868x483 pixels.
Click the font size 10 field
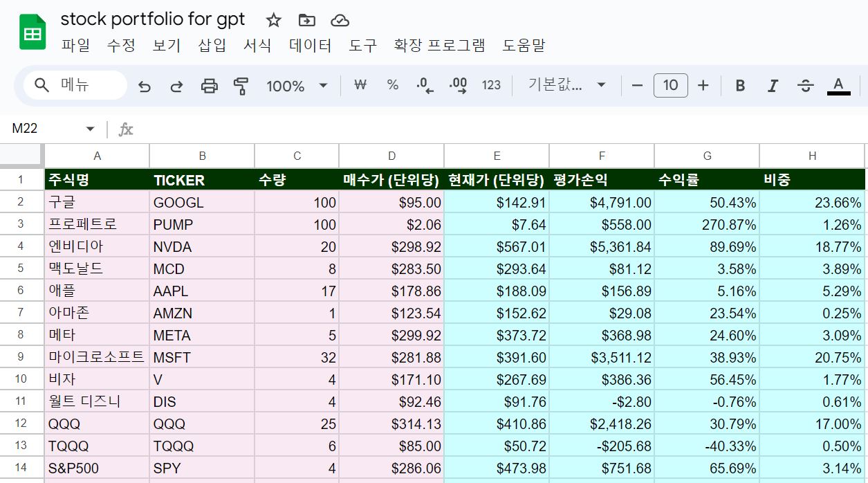pos(670,85)
